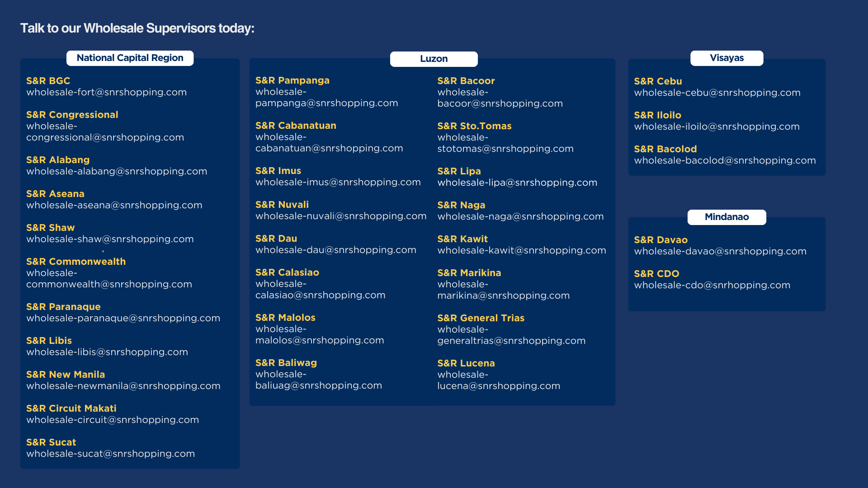Select the wholesale-imus@snrshopping.com email

point(338,182)
